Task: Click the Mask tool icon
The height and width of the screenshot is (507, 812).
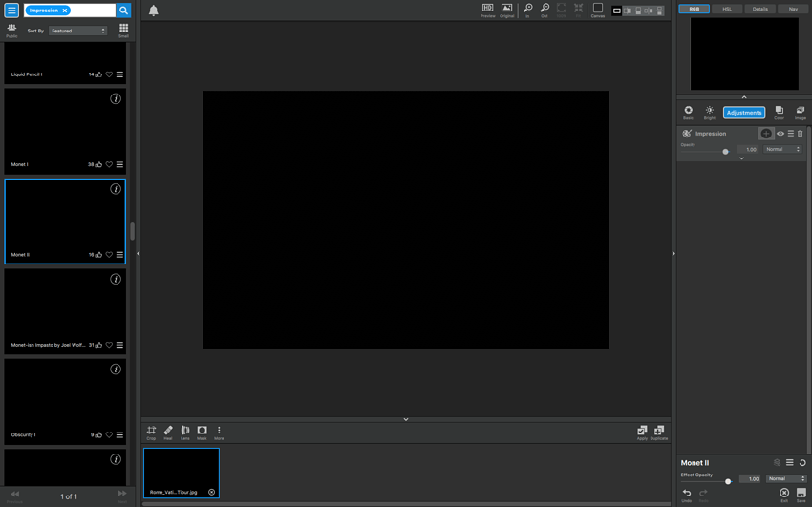Action: 202,432
